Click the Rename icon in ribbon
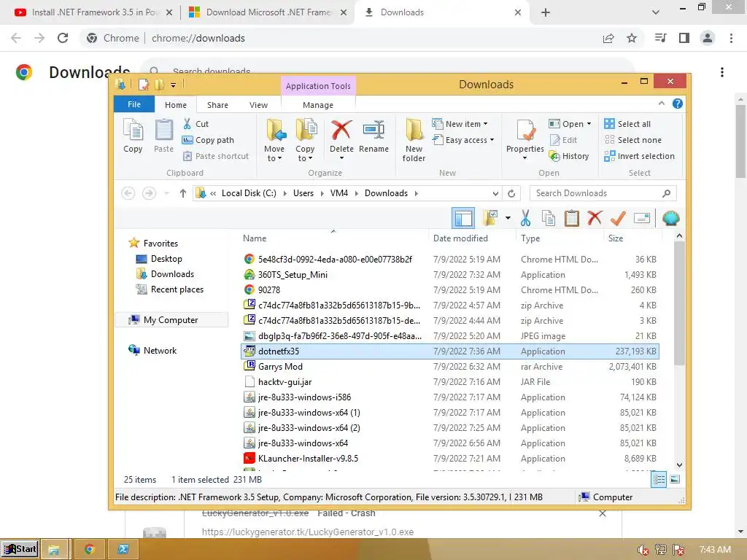Viewport: 747px width, 560px height. (x=373, y=130)
